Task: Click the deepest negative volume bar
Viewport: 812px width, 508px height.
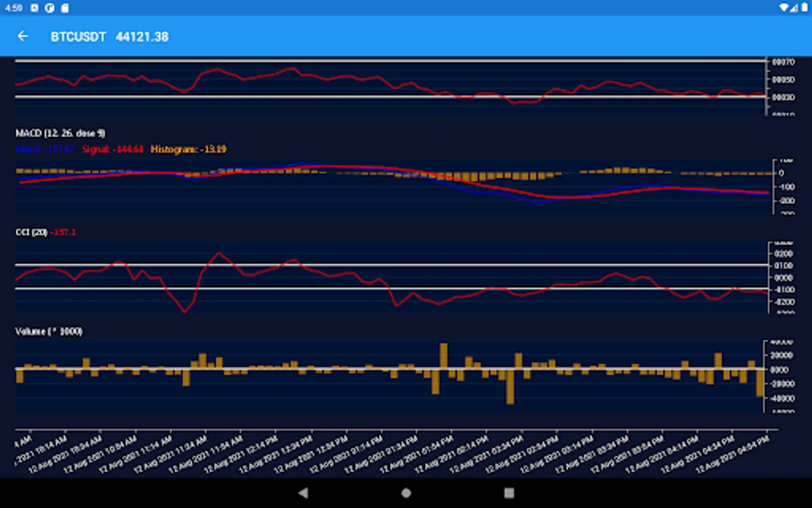Action: point(510,387)
